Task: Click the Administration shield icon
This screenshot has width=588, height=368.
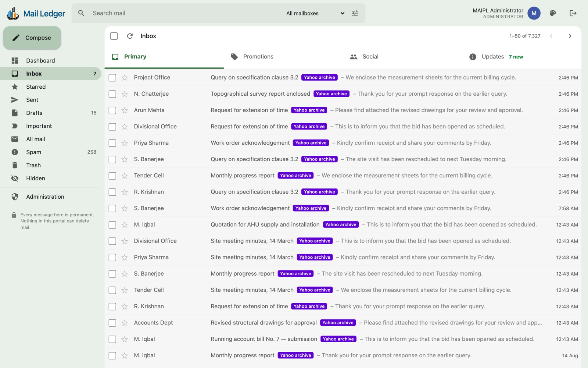Action: [x=15, y=197]
